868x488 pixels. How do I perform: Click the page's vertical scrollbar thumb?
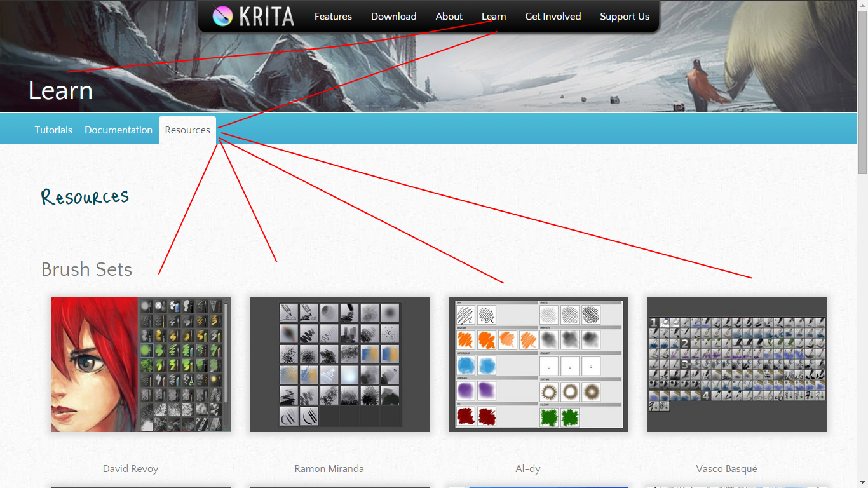point(862,91)
